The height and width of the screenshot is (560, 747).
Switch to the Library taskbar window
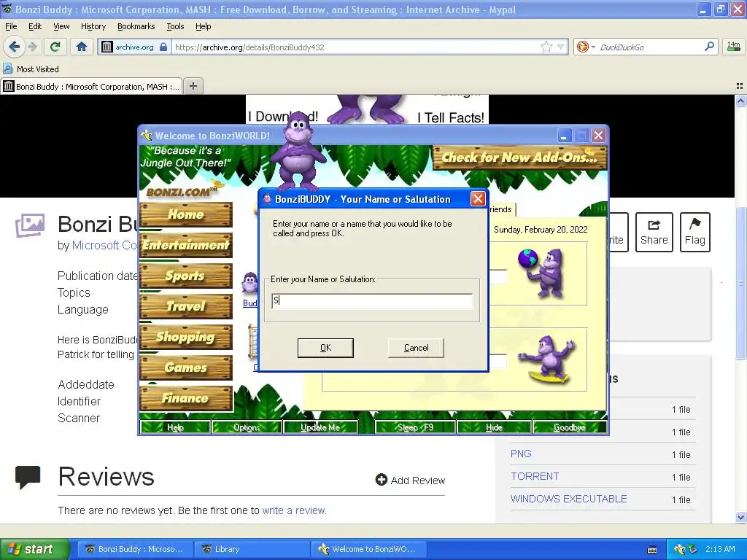(x=252, y=549)
